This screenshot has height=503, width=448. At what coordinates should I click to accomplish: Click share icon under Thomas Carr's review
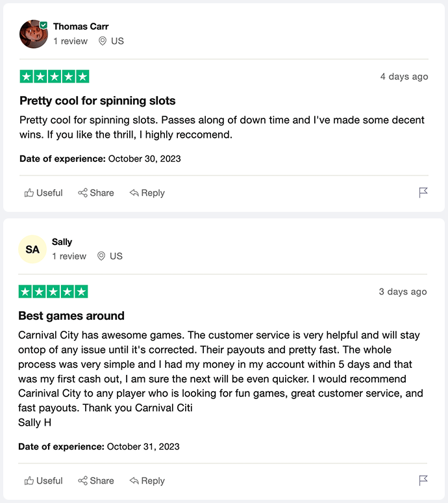click(x=83, y=193)
